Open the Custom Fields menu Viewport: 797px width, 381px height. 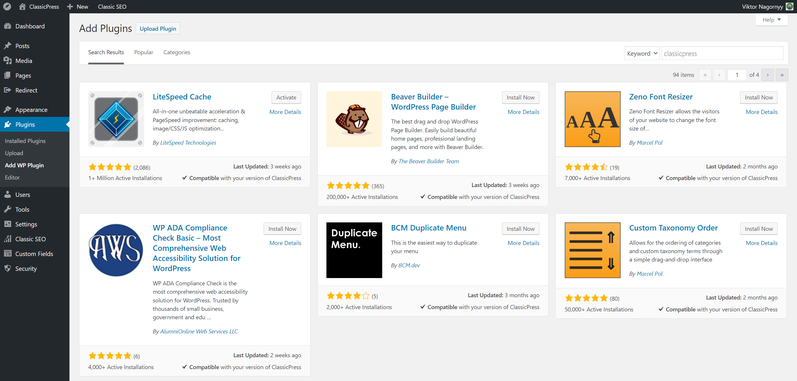tap(35, 254)
